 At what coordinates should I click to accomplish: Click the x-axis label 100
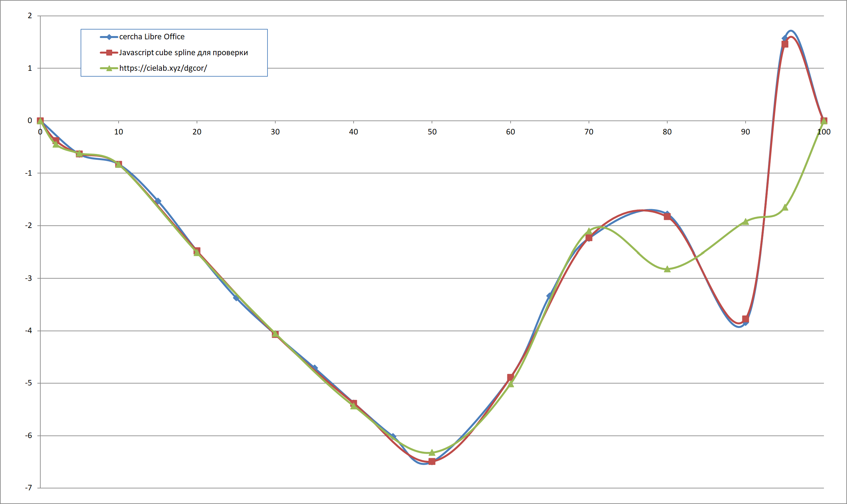pos(824,132)
